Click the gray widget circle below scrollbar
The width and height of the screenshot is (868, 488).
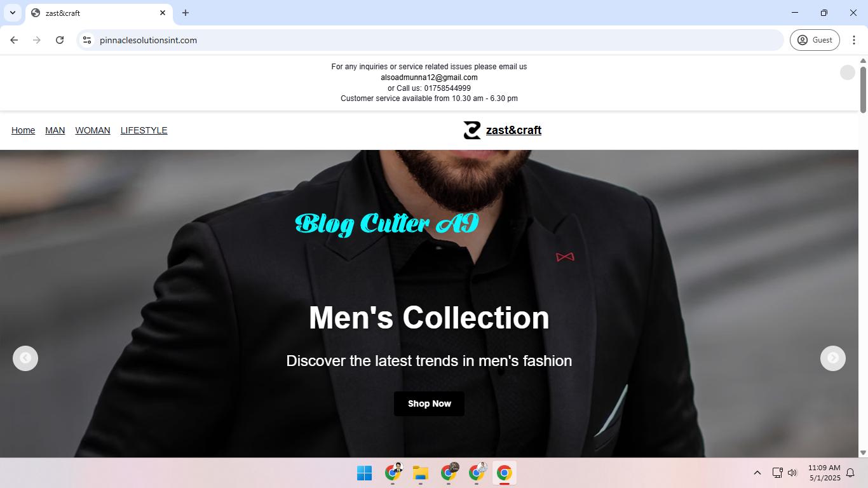pyautogui.click(x=847, y=72)
